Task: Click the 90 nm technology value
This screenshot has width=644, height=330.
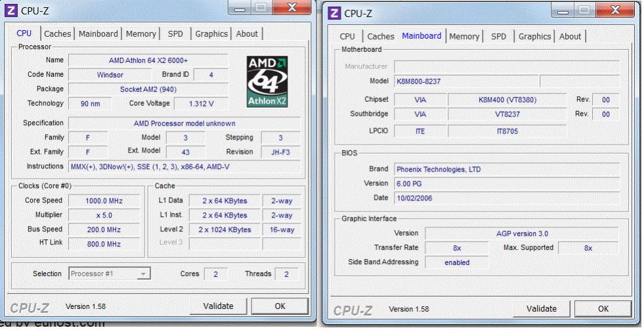Action: tap(91, 104)
